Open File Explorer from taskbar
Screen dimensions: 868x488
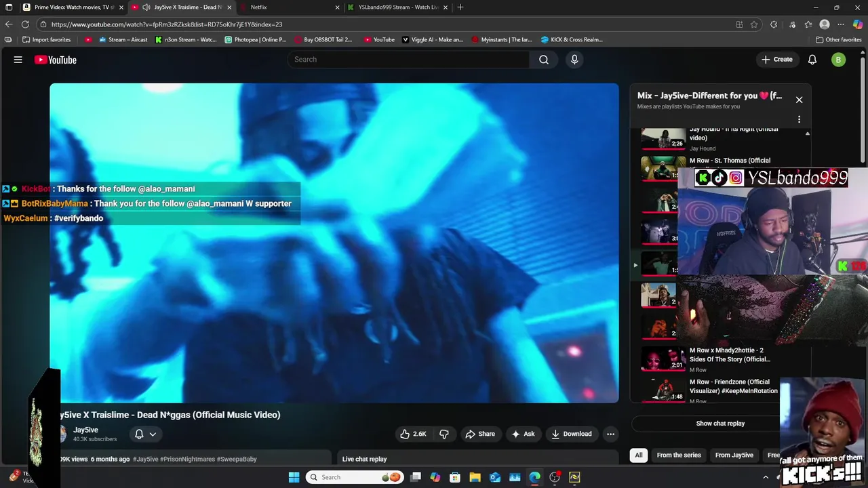(475, 477)
